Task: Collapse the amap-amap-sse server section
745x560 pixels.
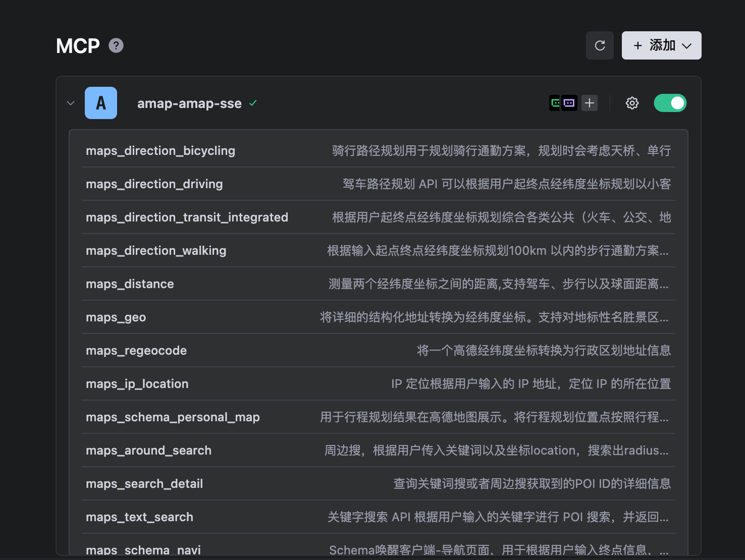Action: point(71,103)
